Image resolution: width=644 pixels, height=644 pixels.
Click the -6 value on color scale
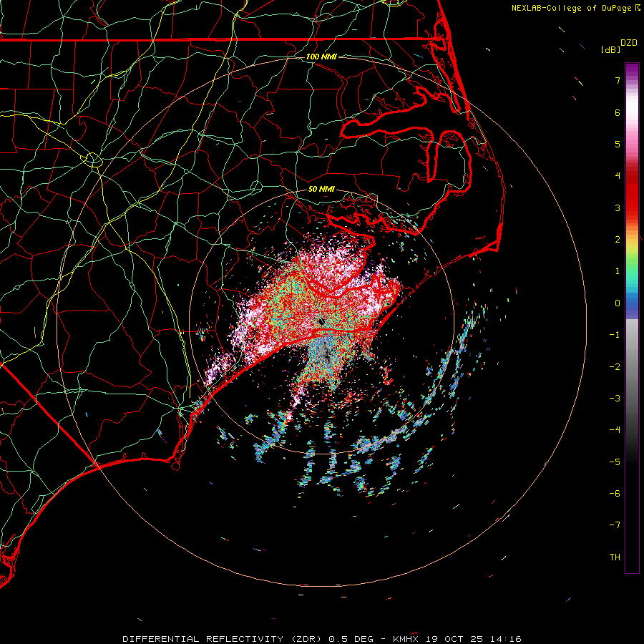[615, 494]
